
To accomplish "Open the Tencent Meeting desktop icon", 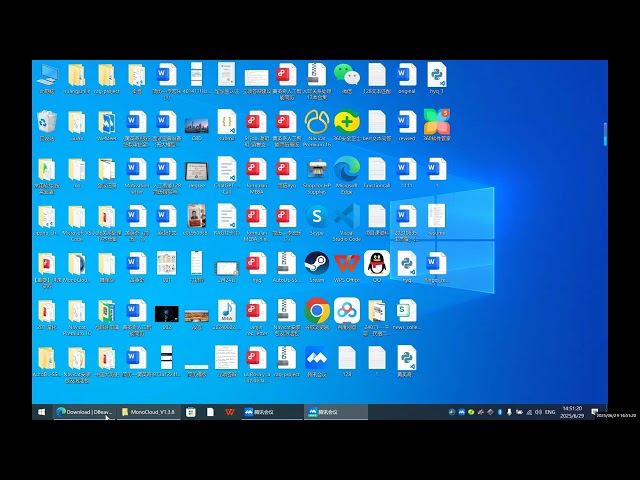I will click(x=317, y=357).
